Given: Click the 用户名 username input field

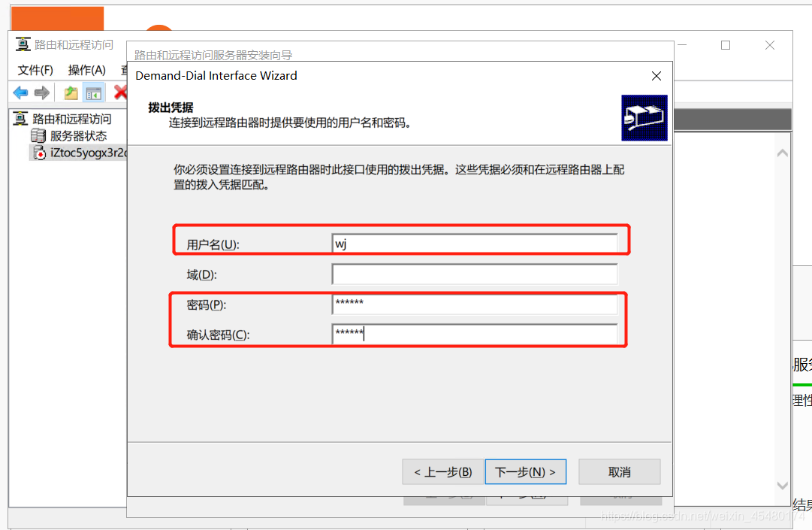Looking at the screenshot, I should [x=474, y=244].
